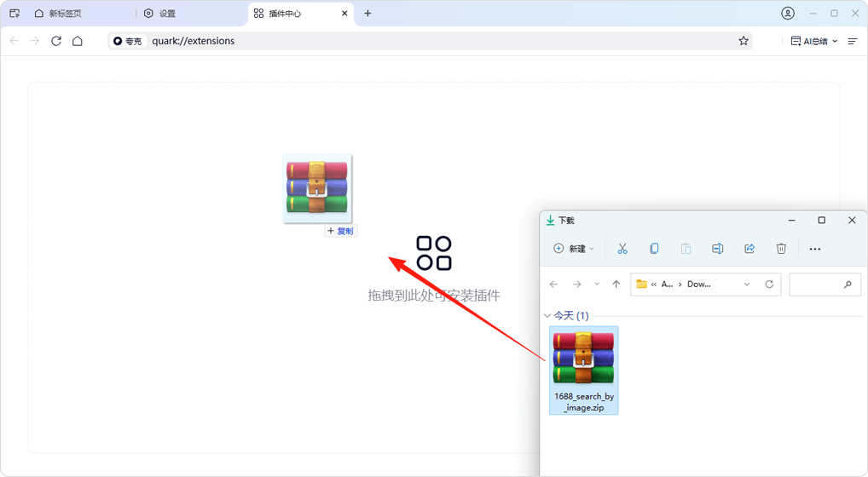
Task: Open the 新建 dropdown in Explorer
Action: click(x=574, y=249)
